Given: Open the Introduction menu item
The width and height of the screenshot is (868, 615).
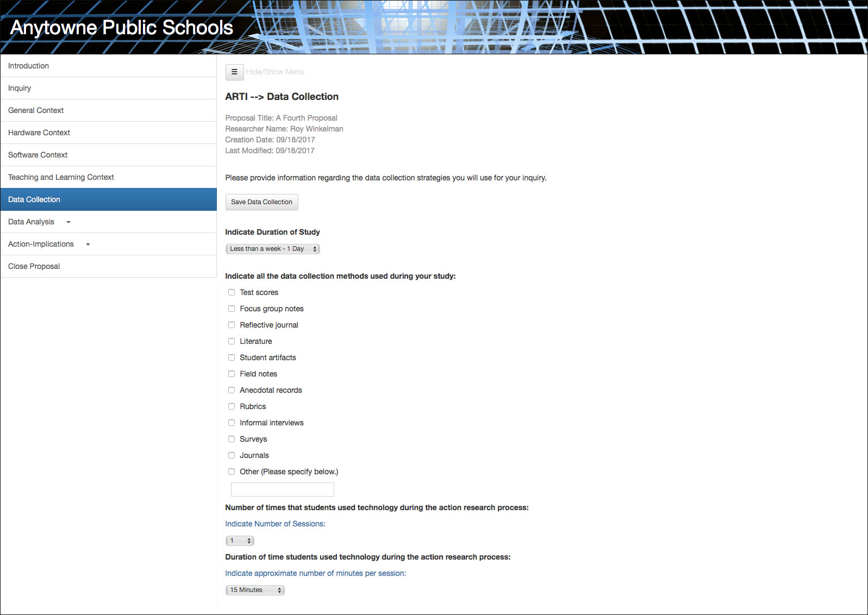Looking at the screenshot, I should pyautogui.click(x=109, y=66).
